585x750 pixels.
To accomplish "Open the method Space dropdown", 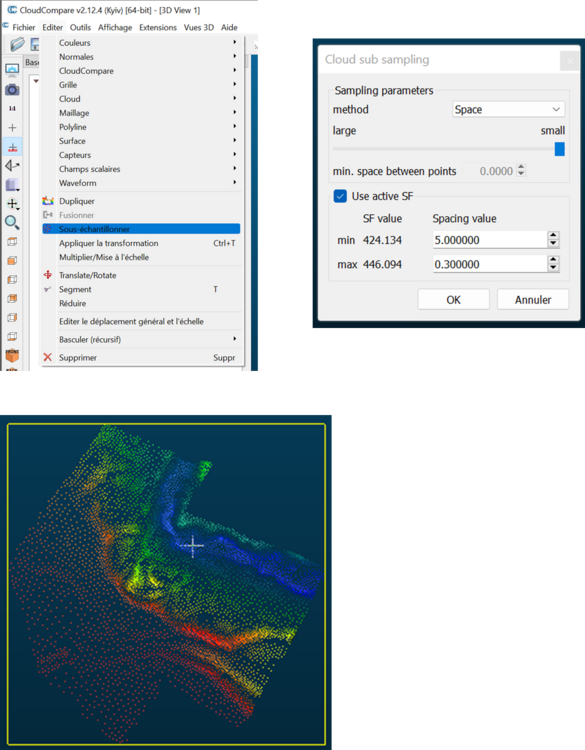I will click(x=508, y=110).
